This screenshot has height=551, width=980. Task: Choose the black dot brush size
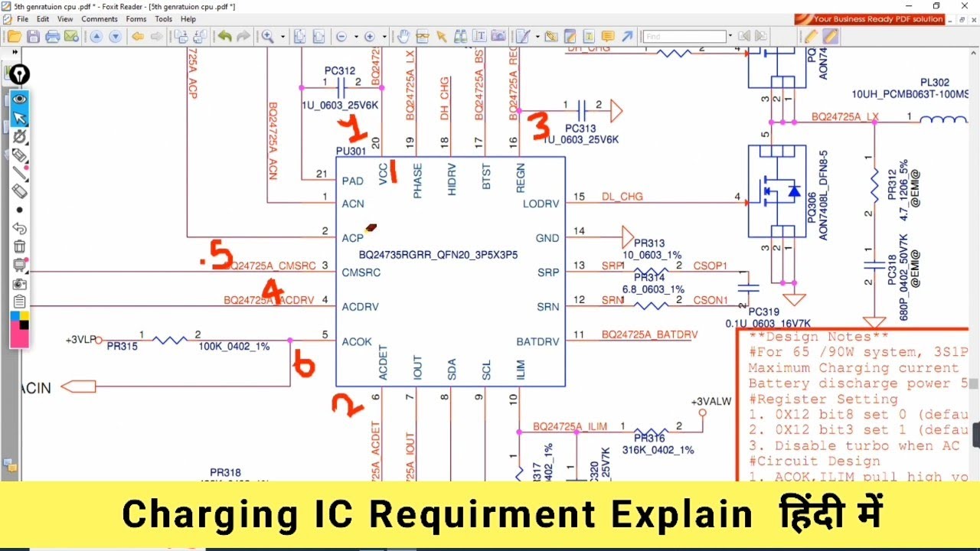coord(19,210)
